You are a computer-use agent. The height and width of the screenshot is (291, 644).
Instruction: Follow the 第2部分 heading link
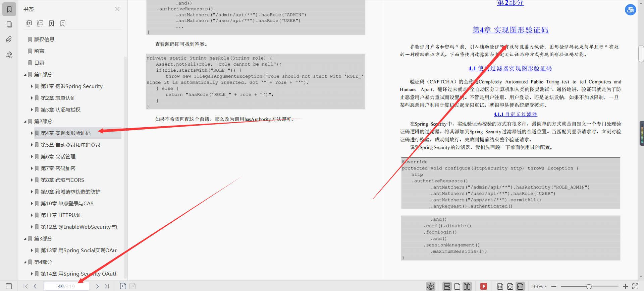(510, 3)
